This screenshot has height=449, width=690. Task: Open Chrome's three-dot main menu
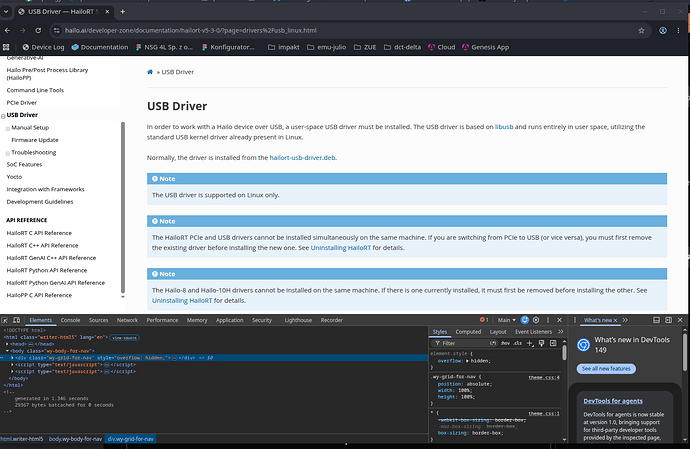point(678,30)
